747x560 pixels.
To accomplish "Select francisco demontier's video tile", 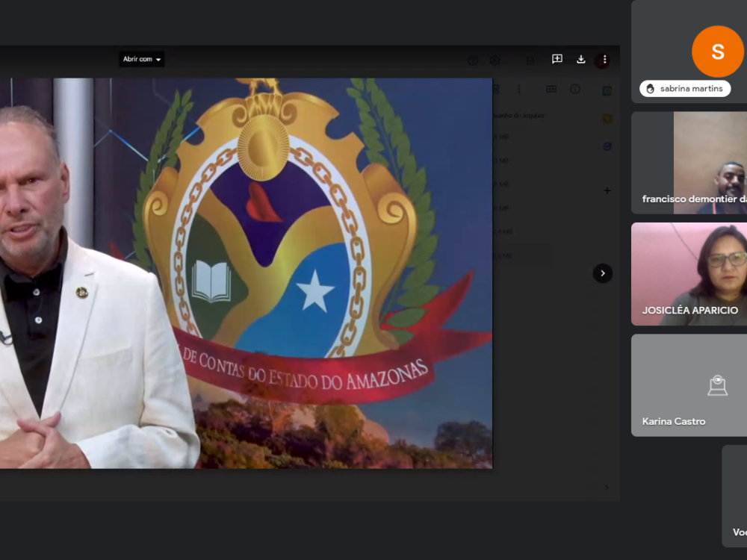I will [x=689, y=163].
